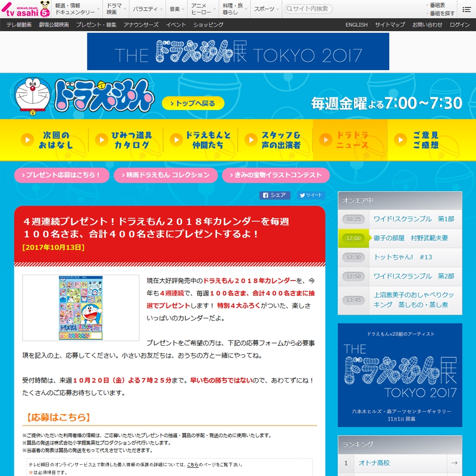Click the Doraemon face mascot icon

click(33, 96)
